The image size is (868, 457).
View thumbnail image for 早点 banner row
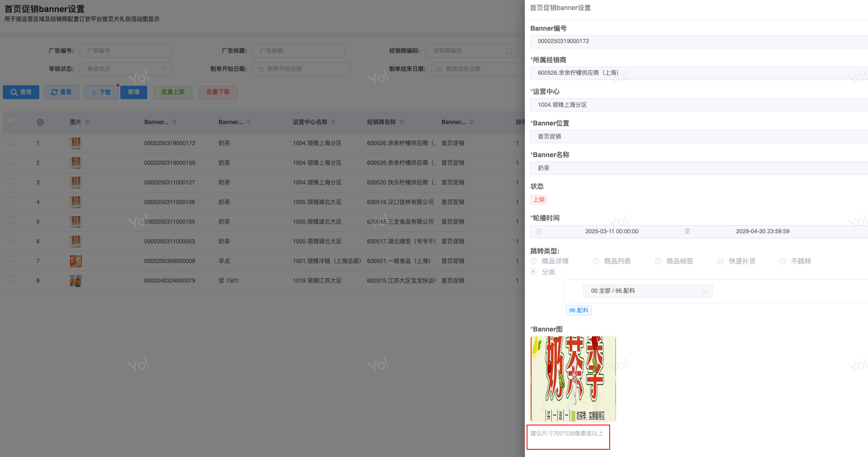pyautogui.click(x=76, y=261)
